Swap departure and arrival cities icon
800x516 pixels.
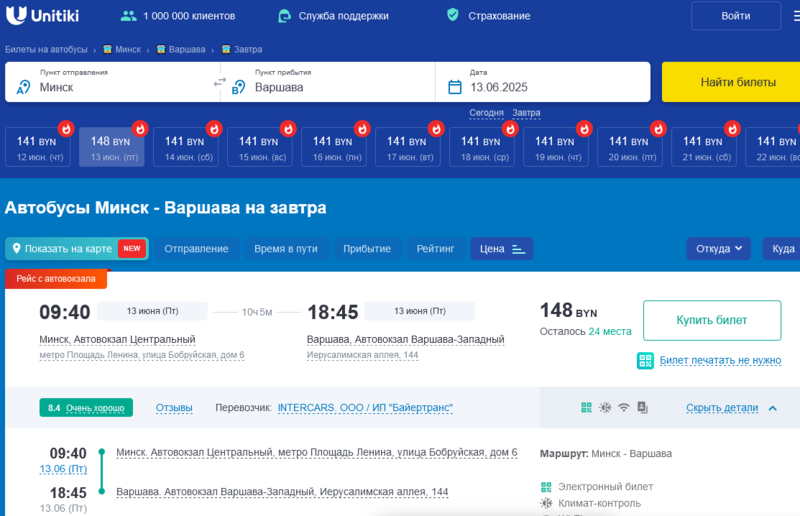(220, 82)
